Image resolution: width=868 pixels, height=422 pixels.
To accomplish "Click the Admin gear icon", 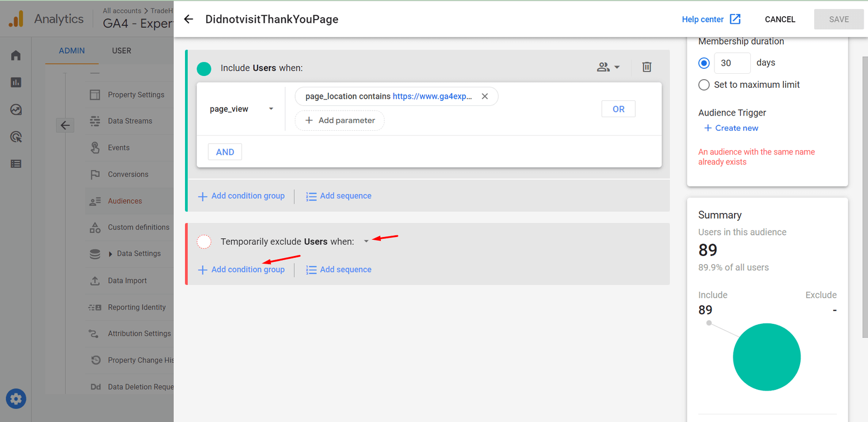I will (x=16, y=399).
